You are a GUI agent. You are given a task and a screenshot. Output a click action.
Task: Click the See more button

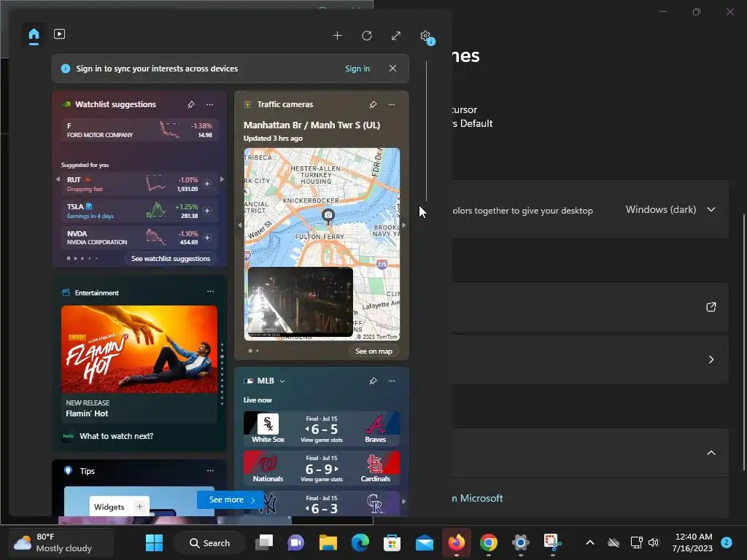point(231,500)
